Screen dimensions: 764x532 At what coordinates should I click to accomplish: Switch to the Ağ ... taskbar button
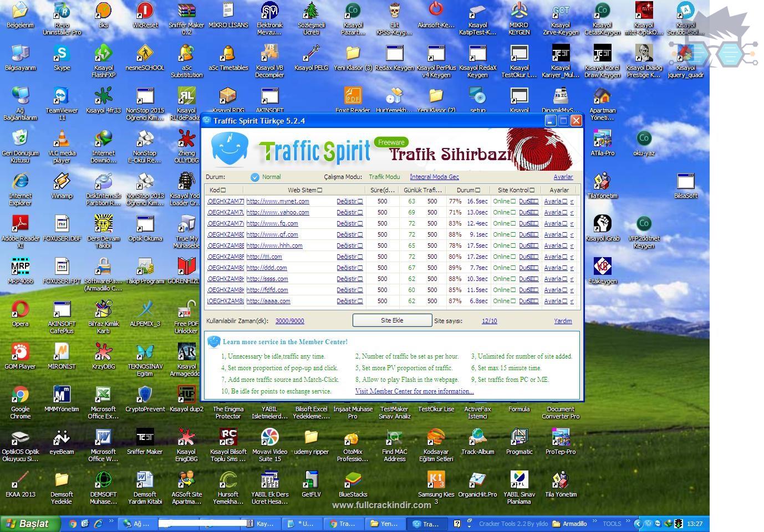point(138,523)
